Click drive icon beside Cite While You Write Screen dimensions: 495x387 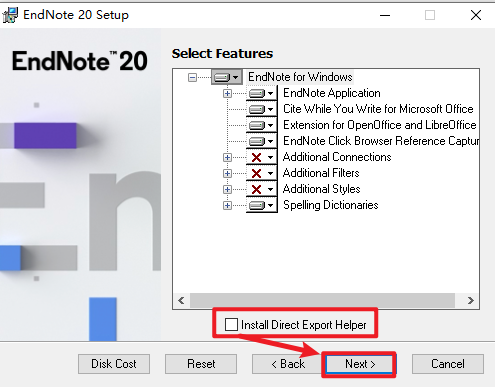[x=262, y=109]
